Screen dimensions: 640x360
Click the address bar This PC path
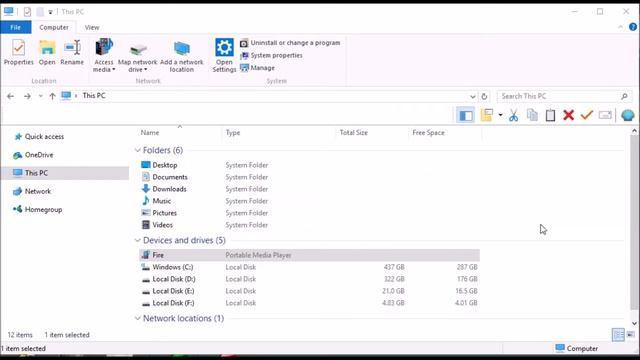coord(94,96)
